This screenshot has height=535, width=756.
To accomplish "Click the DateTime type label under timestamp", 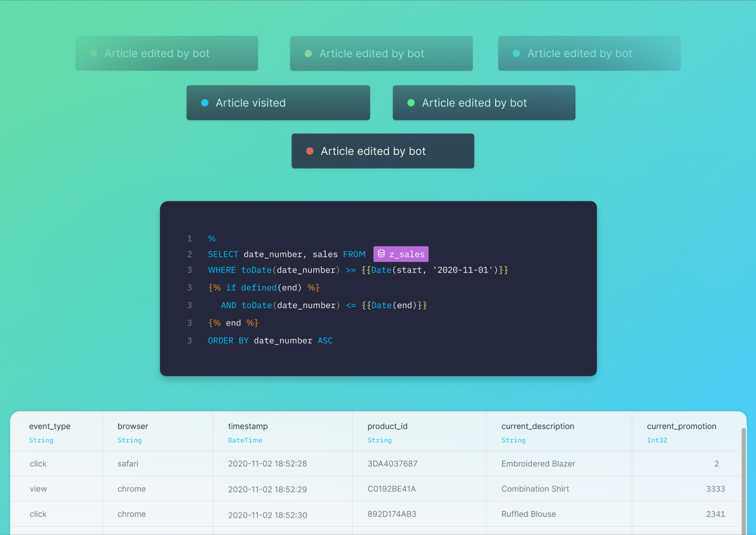I will (245, 440).
